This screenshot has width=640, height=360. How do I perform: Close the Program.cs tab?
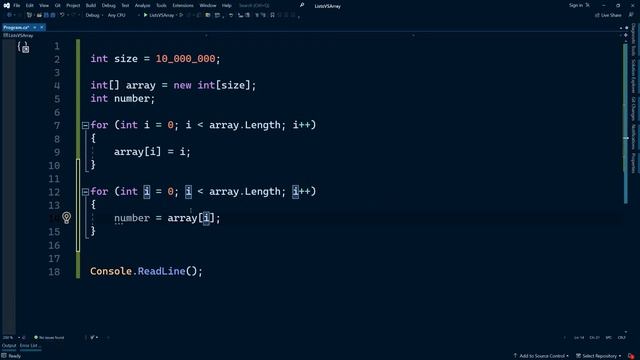pos(42,27)
